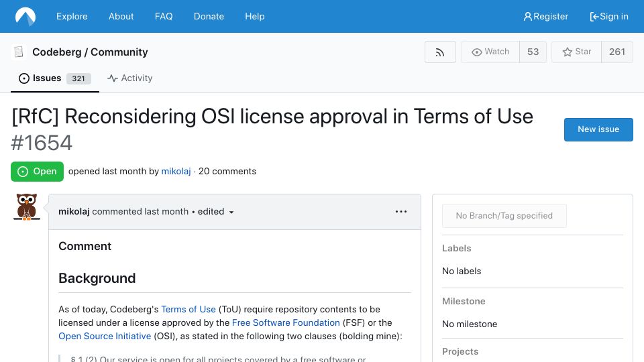Click the No Branch/Tag specified selector
The image size is (644, 362).
pyautogui.click(x=504, y=216)
